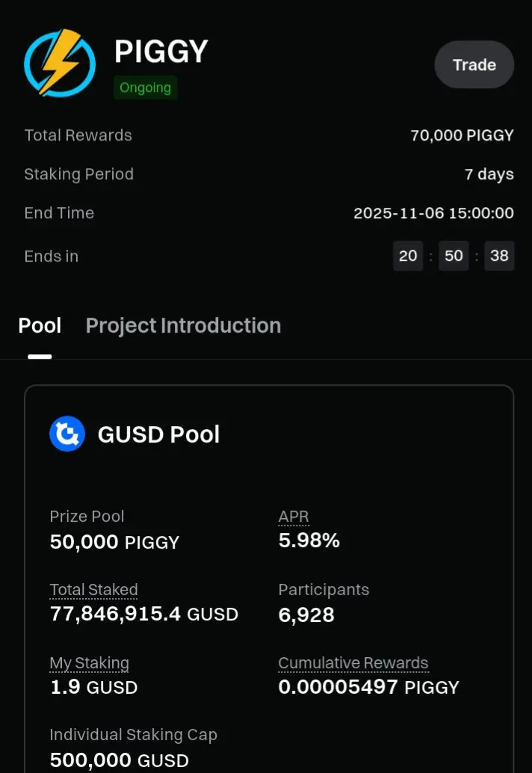This screenshot has height=773, width=532.
Task: Click the 5.98% APR value
Action: 309,541
